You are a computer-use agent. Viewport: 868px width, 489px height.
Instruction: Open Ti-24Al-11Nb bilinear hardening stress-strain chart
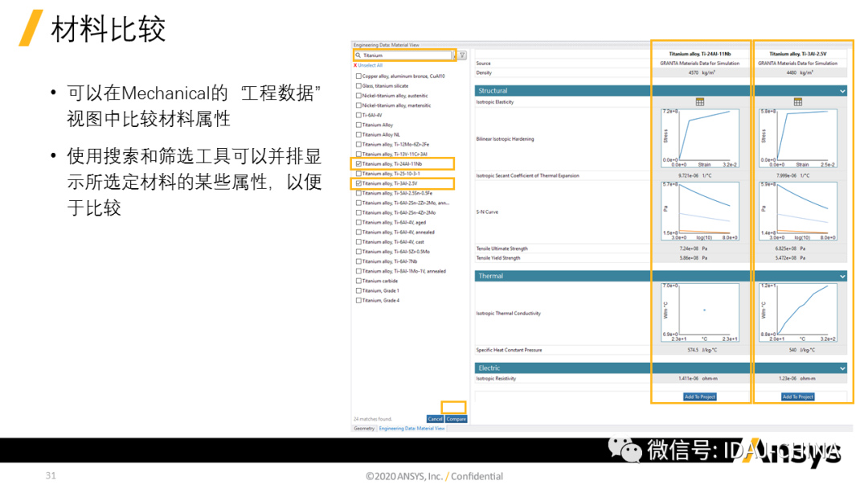700,138
